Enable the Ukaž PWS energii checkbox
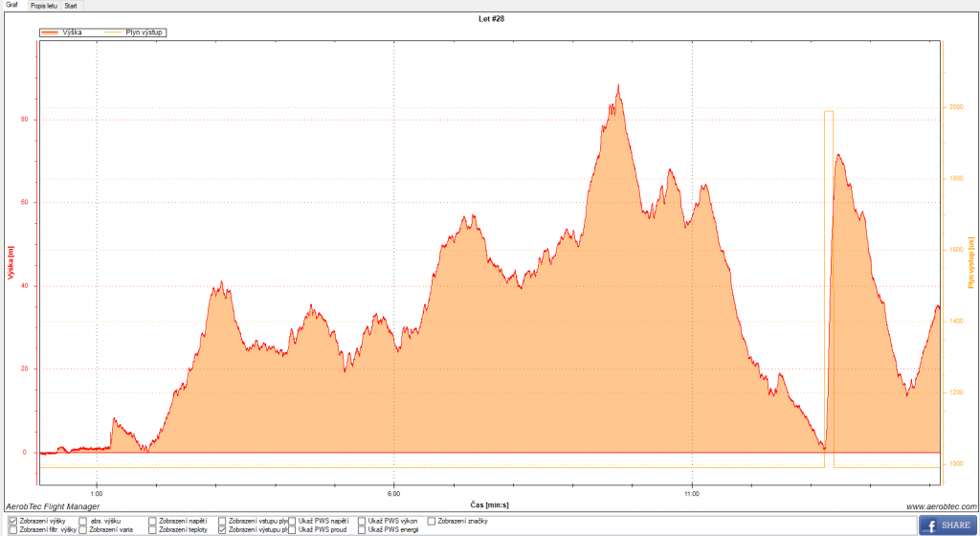980x536 pixels. coord(363,529)
